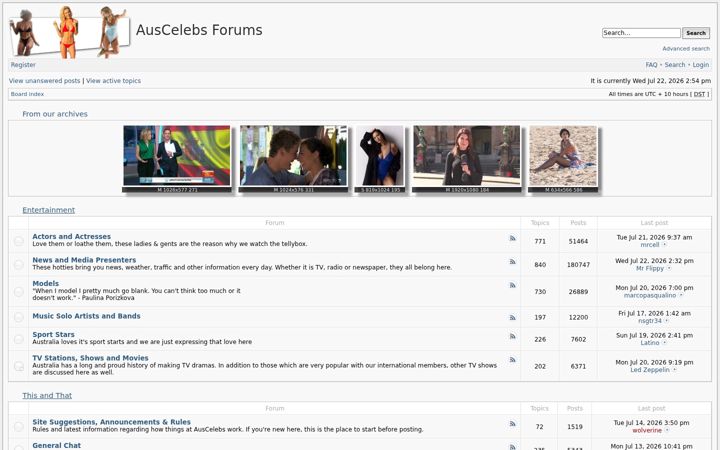
Task: Open archive thumbnail of woman in blue swimsuit
Action: tap(380, 158)
